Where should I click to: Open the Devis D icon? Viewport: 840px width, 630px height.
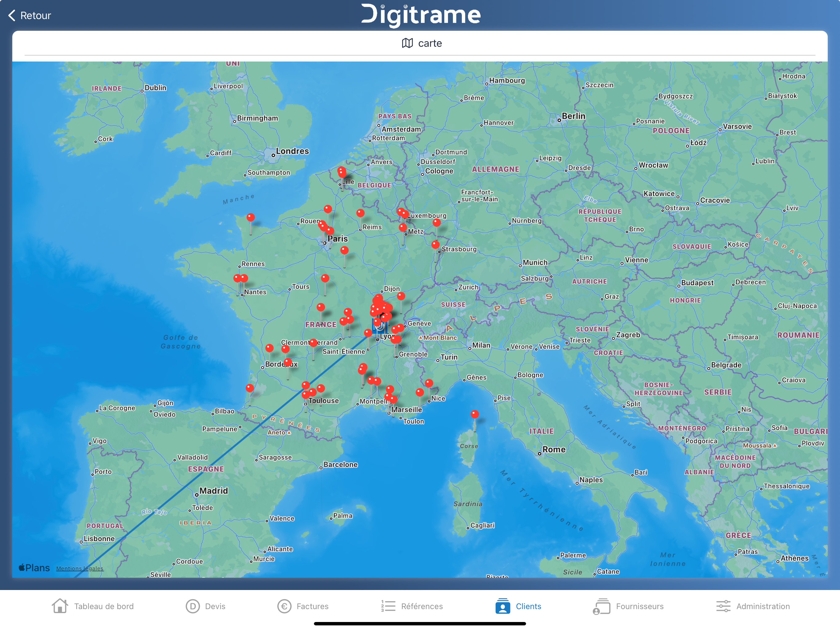point(192,606)
